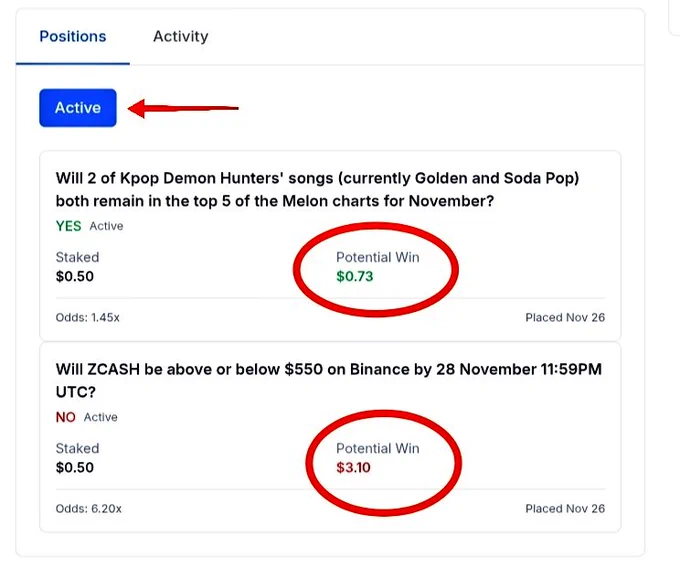Click the Odds: 1.45x text
The image size is (680, 579).
[88, 317]
